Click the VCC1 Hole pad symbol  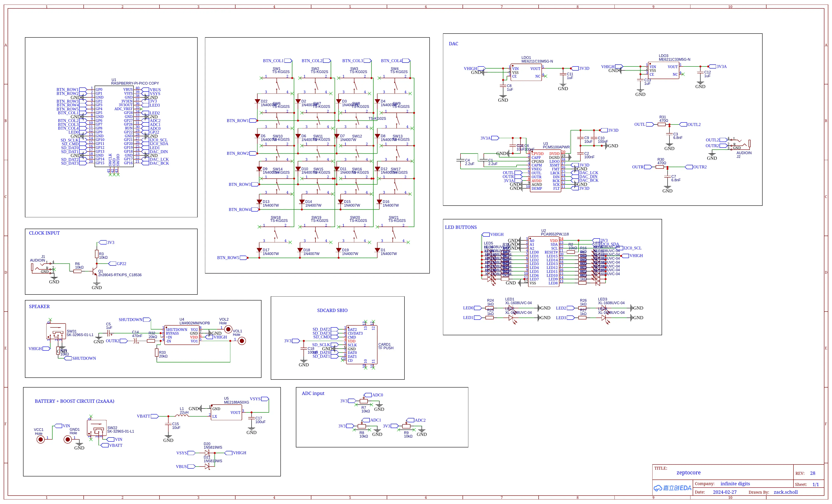[x=41, y=439]
